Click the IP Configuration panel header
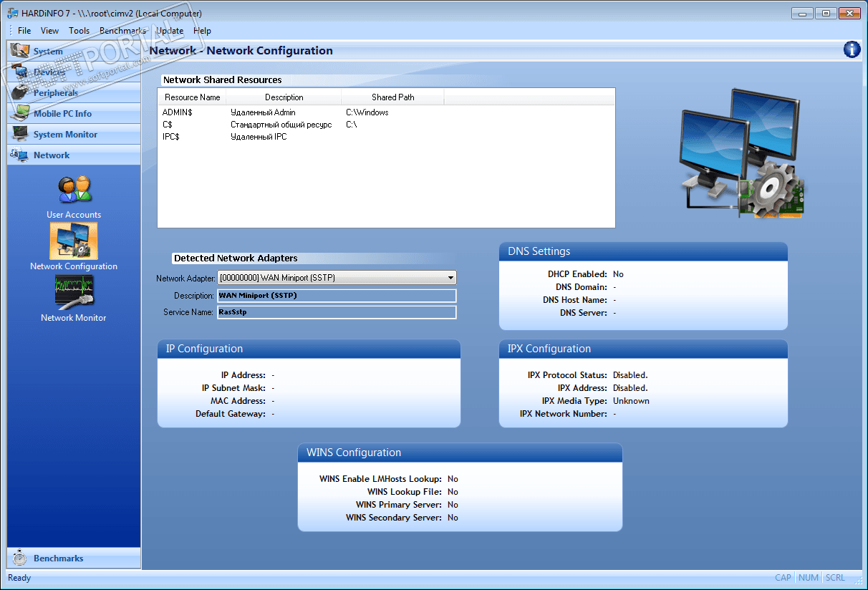The height and width of the screenshot is (590, 868). (309, 349)
